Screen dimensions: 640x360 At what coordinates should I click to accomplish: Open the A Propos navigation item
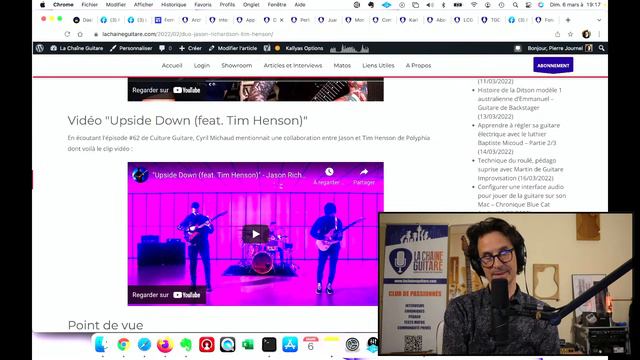tap(418, 65)
